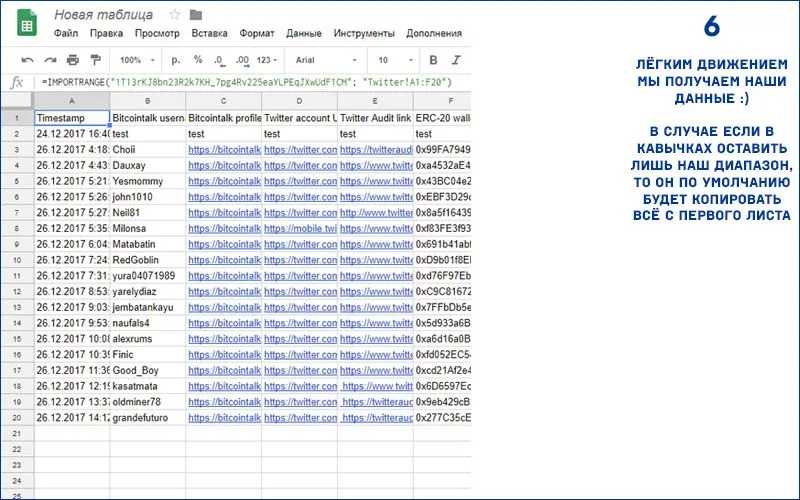This screenshot has width=800, height=500.
Task: Select the Neil81 username cell
Action: click(x=147, y=213)
